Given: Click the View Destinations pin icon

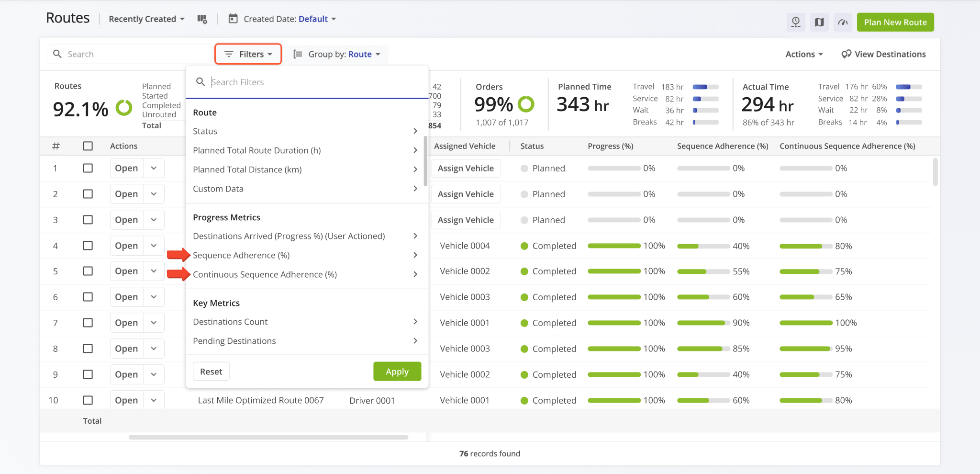Looking at the screenshot, I should pos(846,54).
